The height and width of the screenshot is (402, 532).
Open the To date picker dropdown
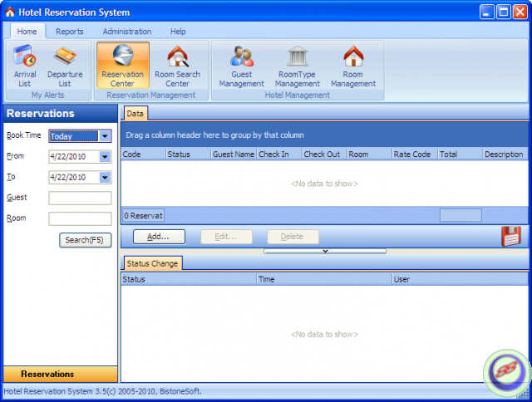pos(105,177)
